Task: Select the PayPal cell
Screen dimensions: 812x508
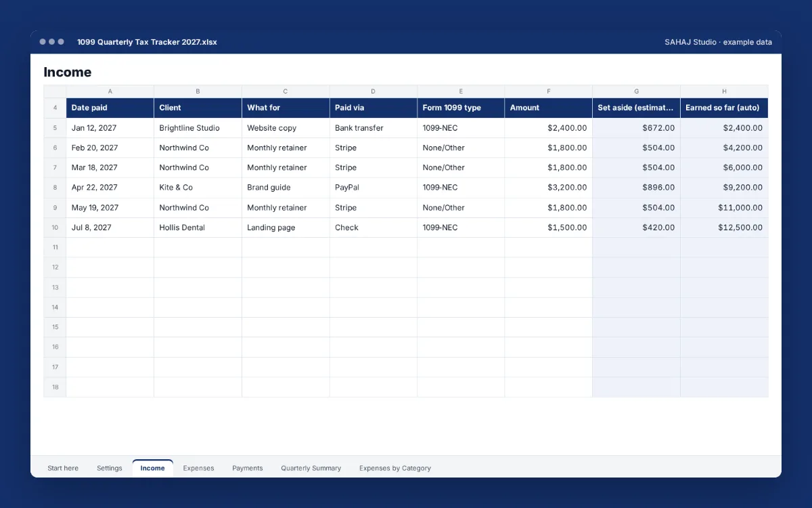Action: click(x=374, y=188)
